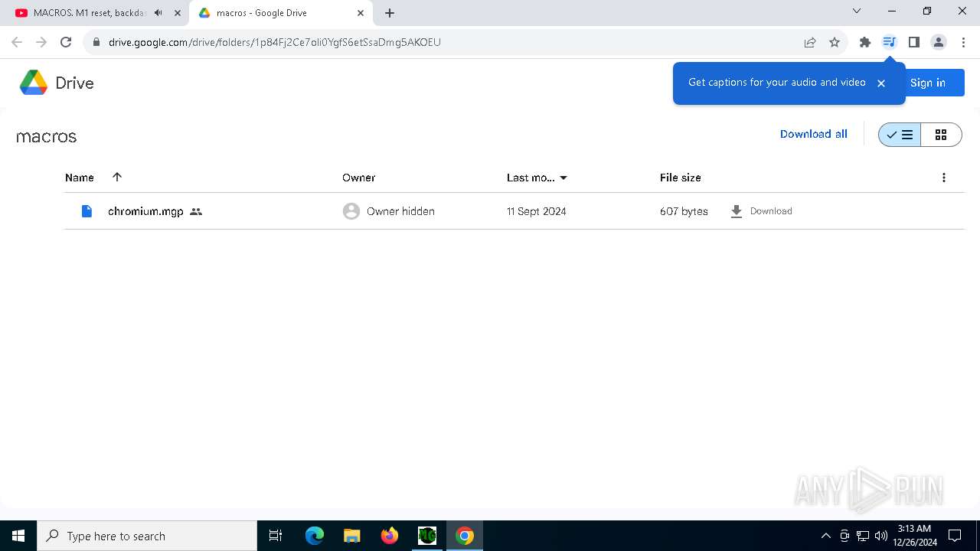The height and width of the screenshot is (551, 980).
Task: Open the Chrome extensions puzzle icon
Action: pos(865,42)
